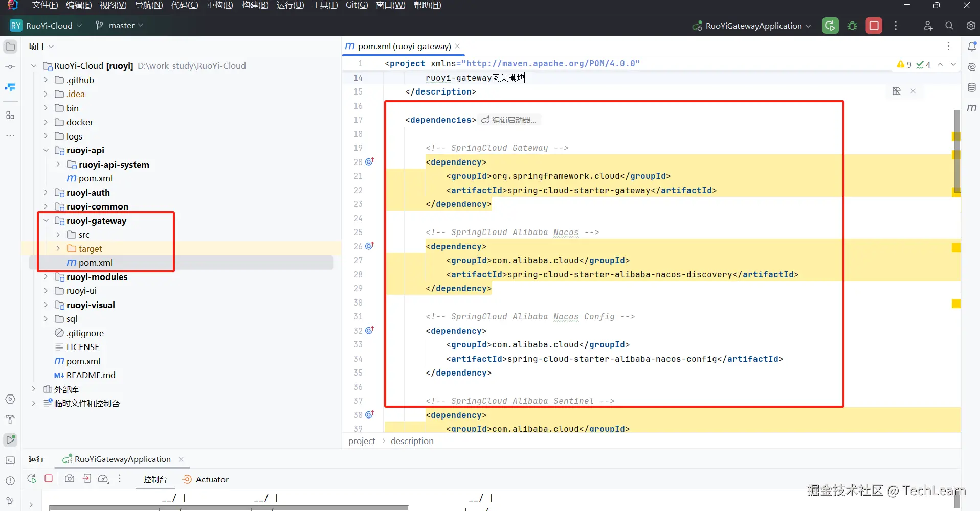Click the gutter icon on line 26
The width and height of the screenshot is (980, 511).
(x=369, y=246)
